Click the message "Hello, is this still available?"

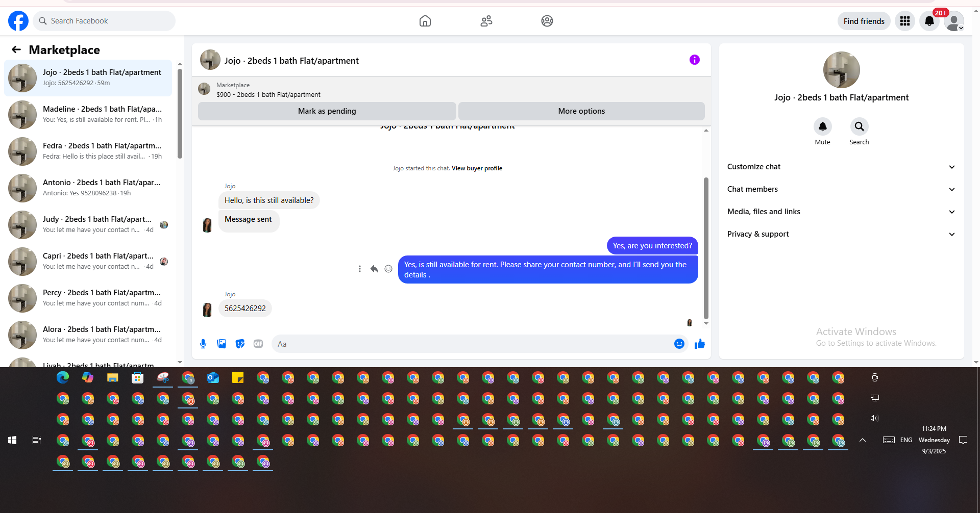click(269, 200)
